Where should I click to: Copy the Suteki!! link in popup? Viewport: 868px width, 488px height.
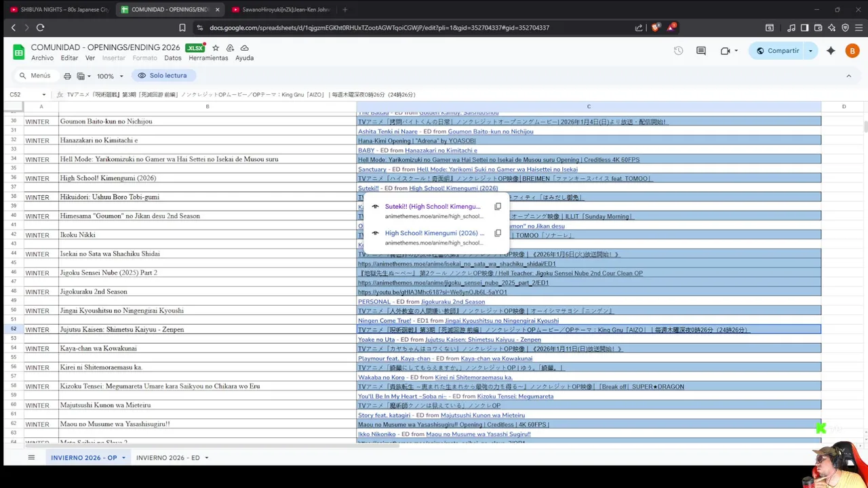pyautogui.click(x=498, y=207)
